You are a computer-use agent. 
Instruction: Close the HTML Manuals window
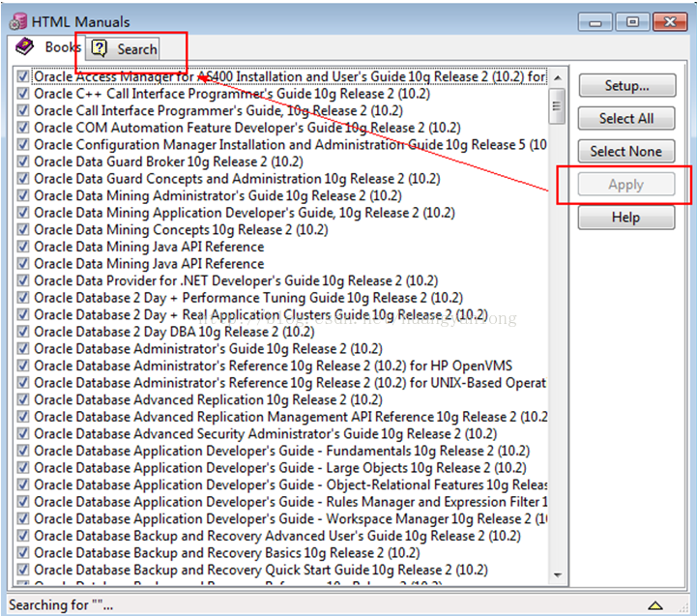(x=670, y=22)
